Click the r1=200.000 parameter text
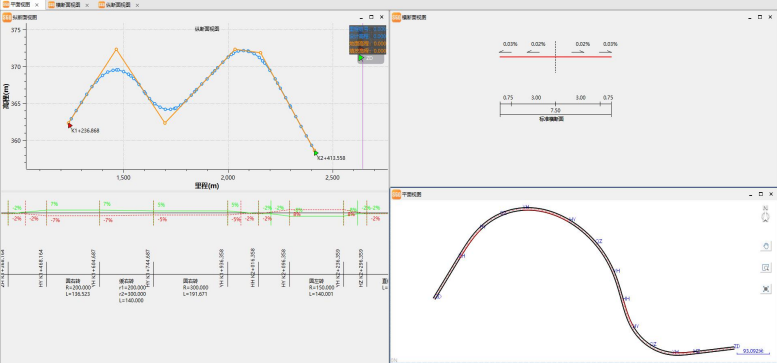The width and height of the screenshot is (777, 363). pyautogui.click(x=132, y=287)
